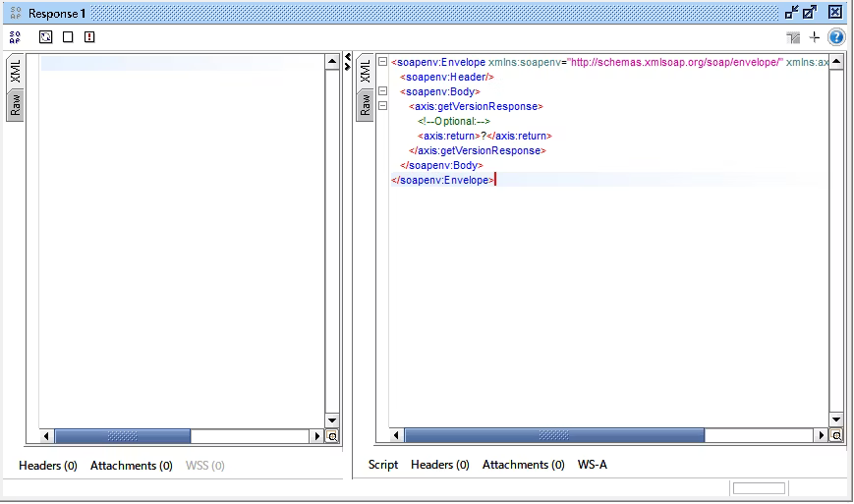
Task: Switch to Raw tab in right pane
Action: point(366,105)
